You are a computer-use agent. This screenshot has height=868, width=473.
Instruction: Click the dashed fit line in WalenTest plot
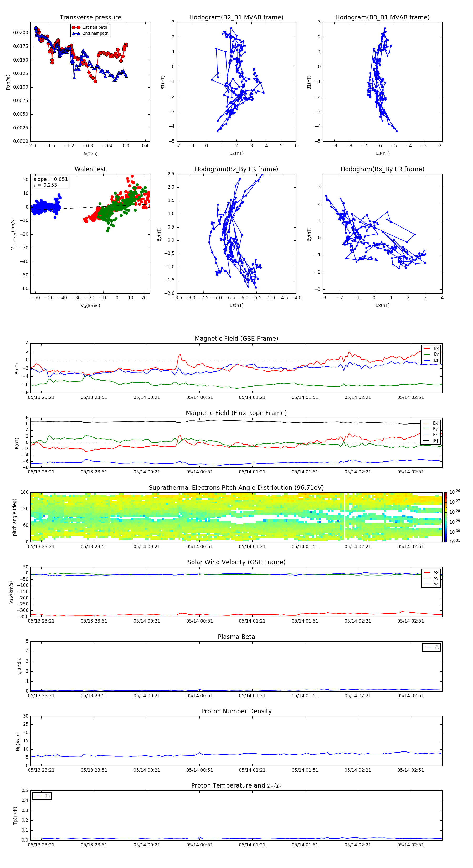point(90,207)
